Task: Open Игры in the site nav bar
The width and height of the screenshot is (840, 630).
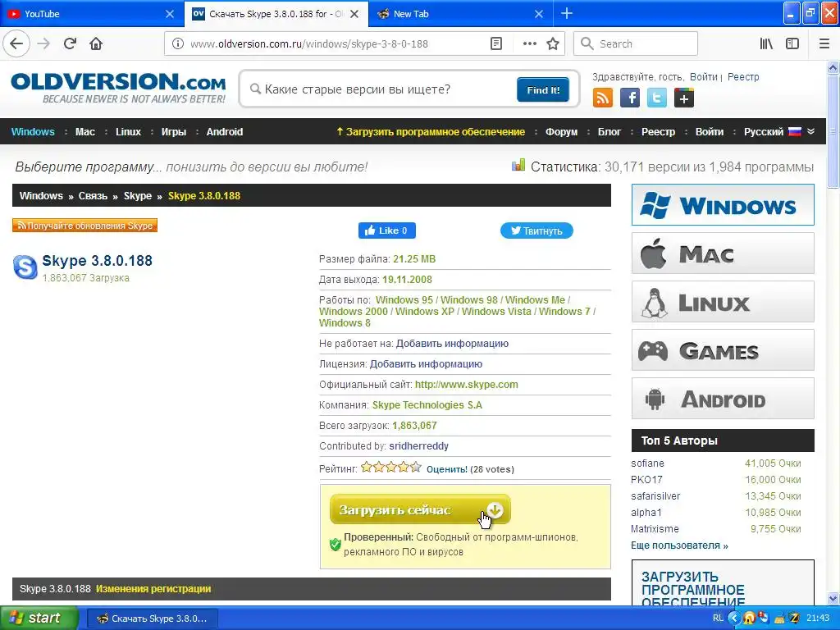Action: click(174, 132)
